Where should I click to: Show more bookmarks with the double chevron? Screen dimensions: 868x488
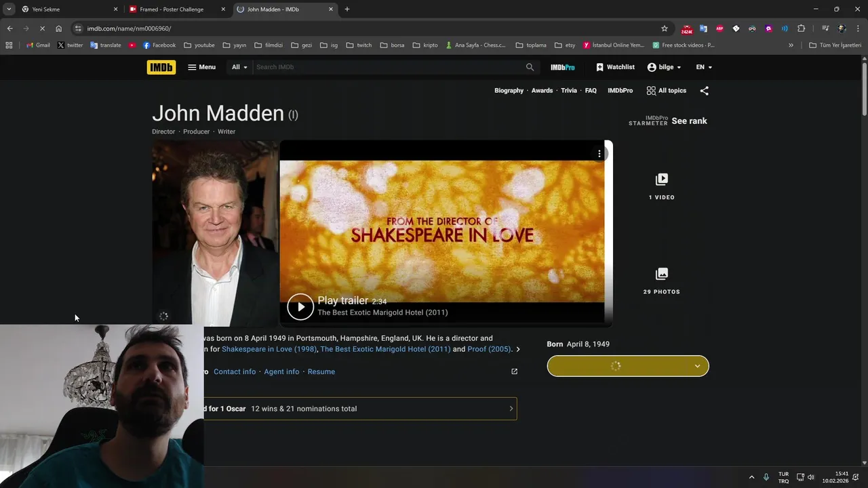pyautogui.click(x=791, y=45)
